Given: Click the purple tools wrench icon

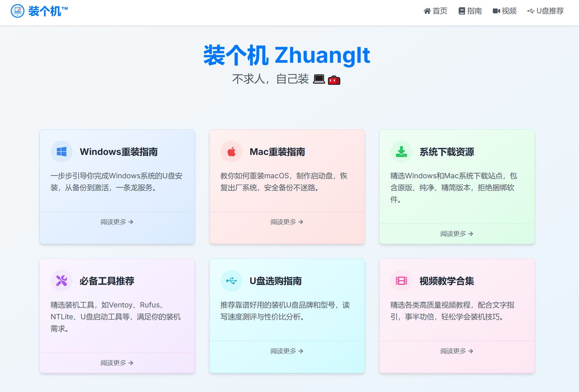Looking at the screenshot, I should click(x=62, y=281).
